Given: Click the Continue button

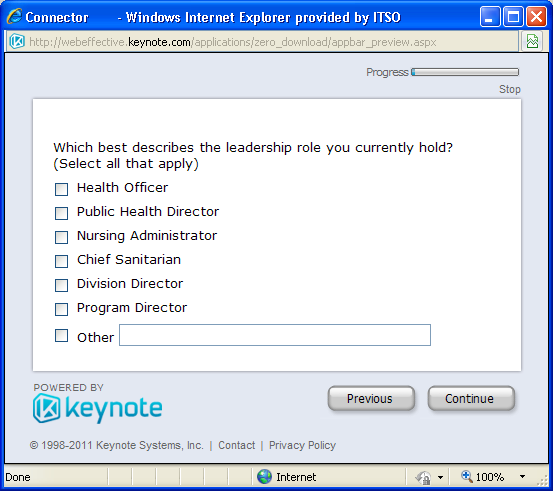Looking at the screenshot, I should click(471, 398).
